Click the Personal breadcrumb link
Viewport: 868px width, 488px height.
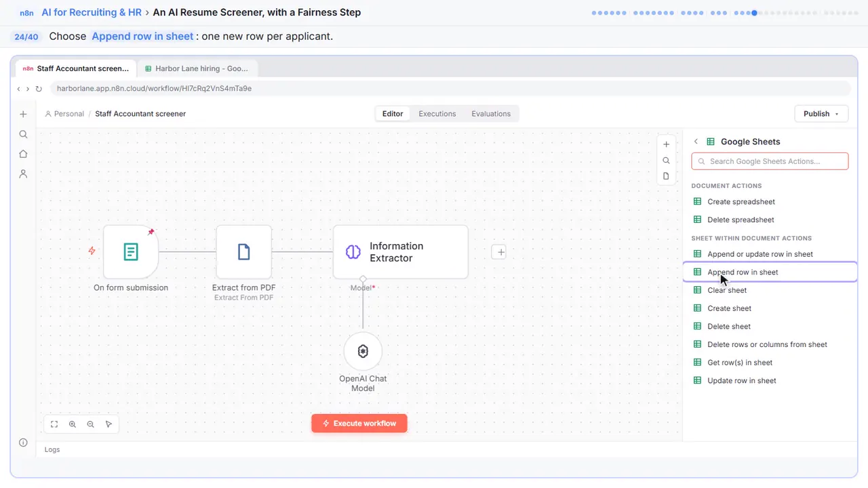[x=64, y=114]
